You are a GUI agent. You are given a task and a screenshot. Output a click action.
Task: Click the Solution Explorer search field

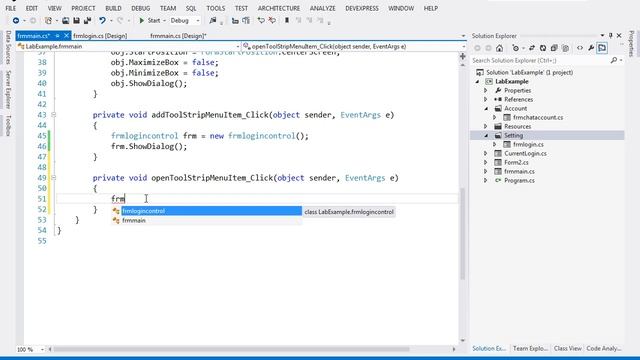[540, 60]
